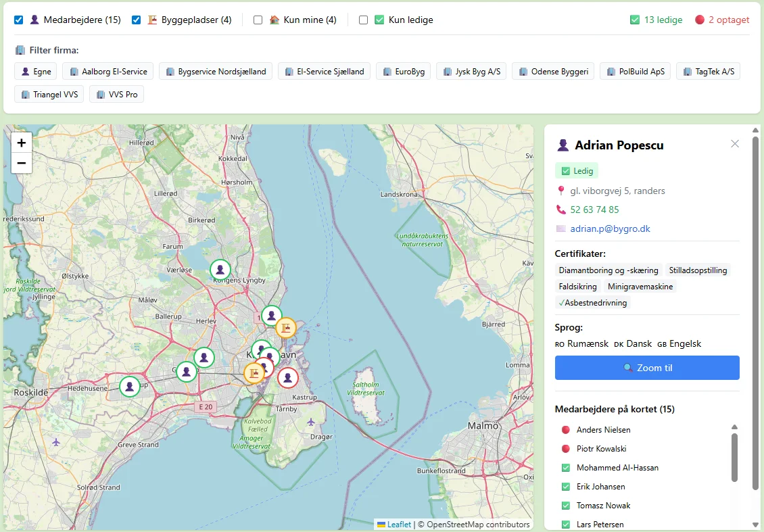Open the Leaflet attribution link
764x532 pixels.
[x=399, y=525]
